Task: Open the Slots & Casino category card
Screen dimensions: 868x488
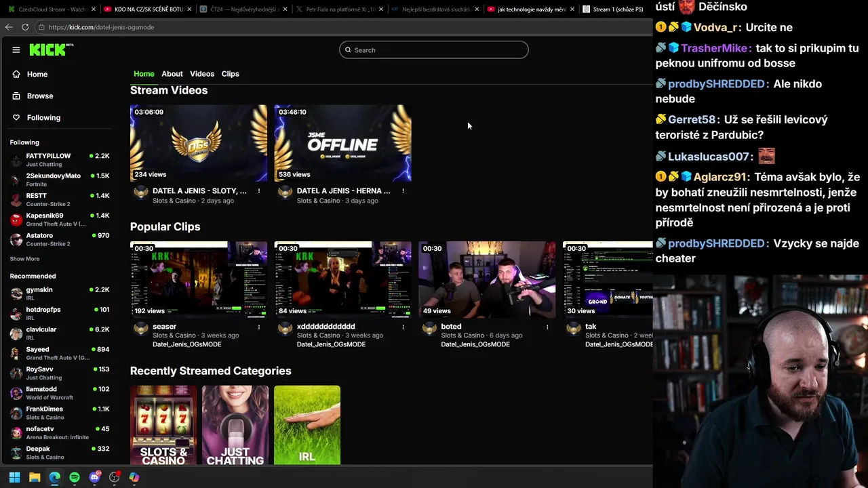Action: point(163,425)
